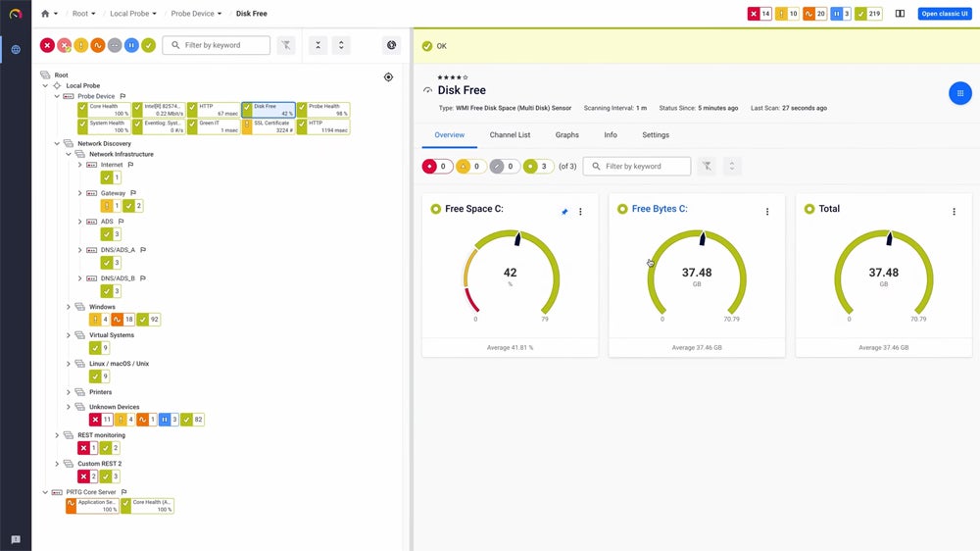The height and width of the screenshot is (551, 980).
Task: Open the three-dot menu on Free Bytes C: card
Action: [x=767, y=212]
